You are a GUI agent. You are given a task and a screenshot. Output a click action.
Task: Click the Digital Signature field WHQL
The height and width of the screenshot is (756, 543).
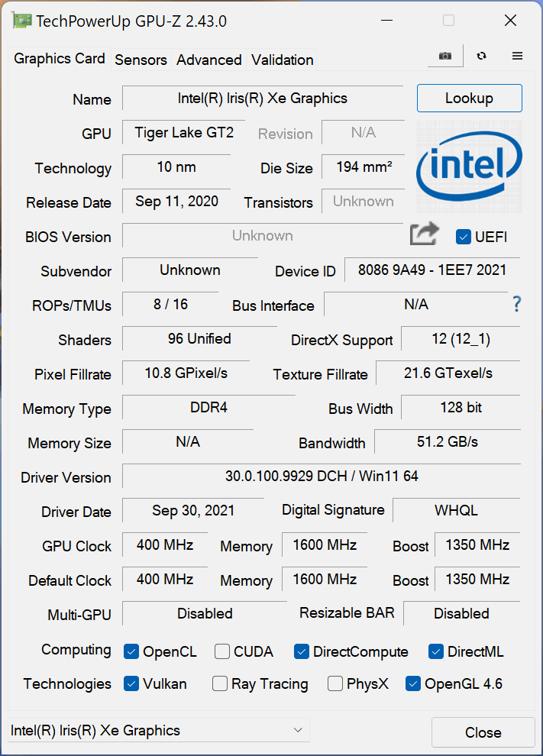pyautogui.click(x=456, y=510)
